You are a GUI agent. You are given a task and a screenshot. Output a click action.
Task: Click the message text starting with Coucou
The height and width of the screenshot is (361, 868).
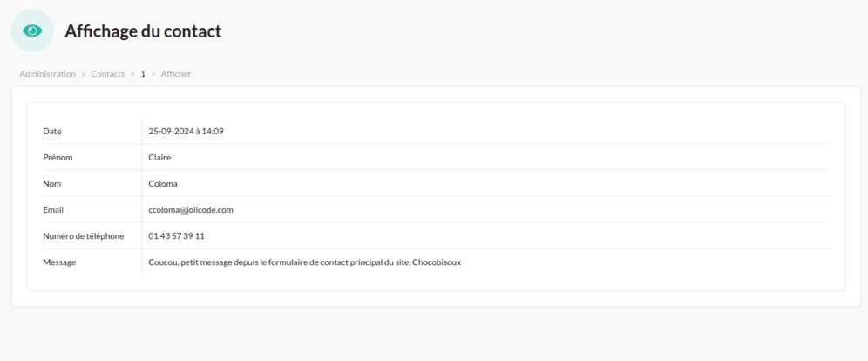(304, 262)
